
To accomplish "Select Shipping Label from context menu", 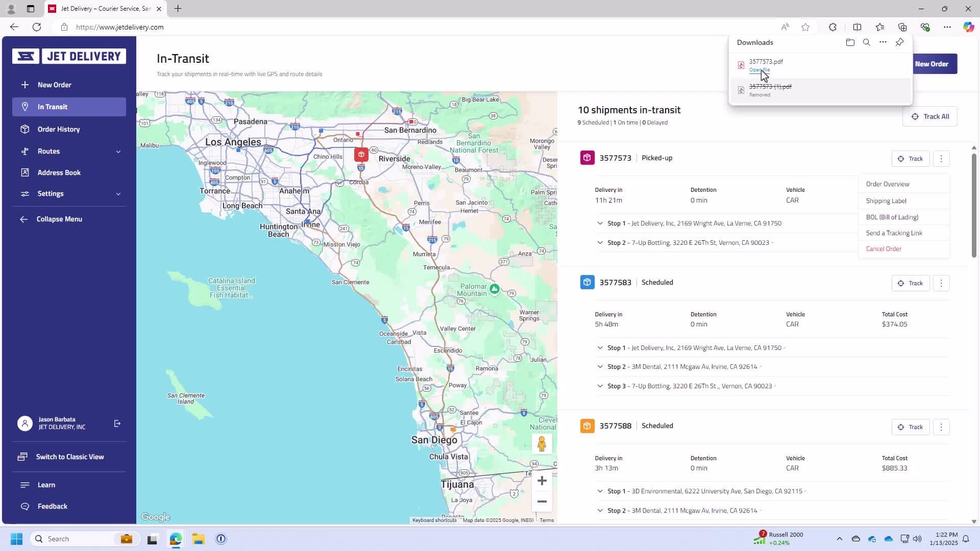I will click(886, 201).
